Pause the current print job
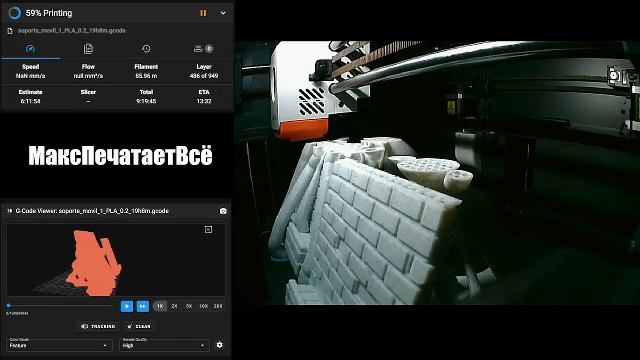640x360 pixels. [x=203, y=13]
